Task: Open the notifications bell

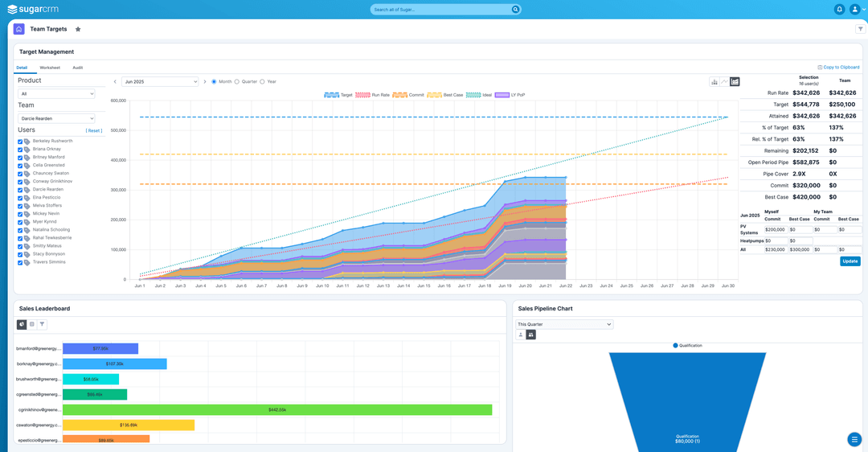Action: pos(839,10)
